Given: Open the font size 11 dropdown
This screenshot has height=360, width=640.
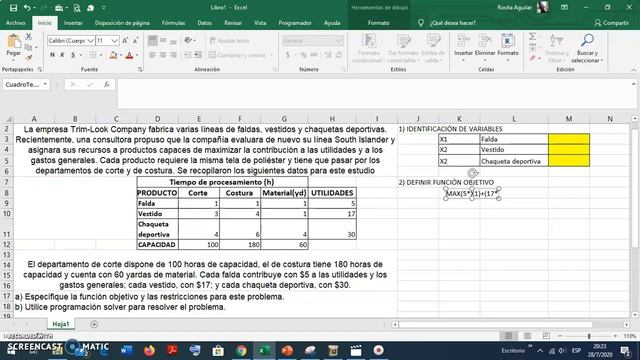Looking at the screenshot, I should (x=114, y=41).
